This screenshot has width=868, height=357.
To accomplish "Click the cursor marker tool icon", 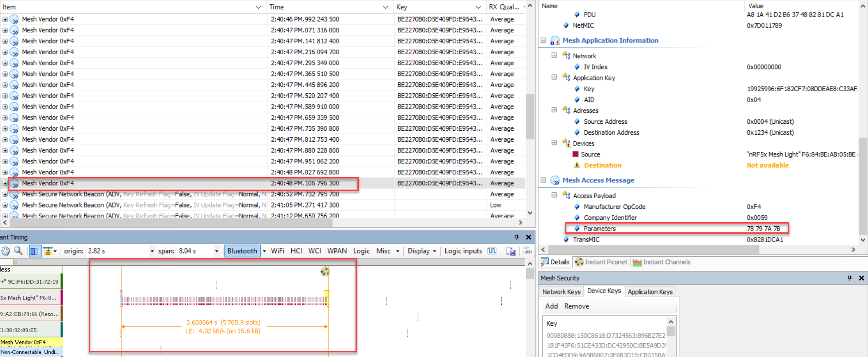I will pos(48,251).
